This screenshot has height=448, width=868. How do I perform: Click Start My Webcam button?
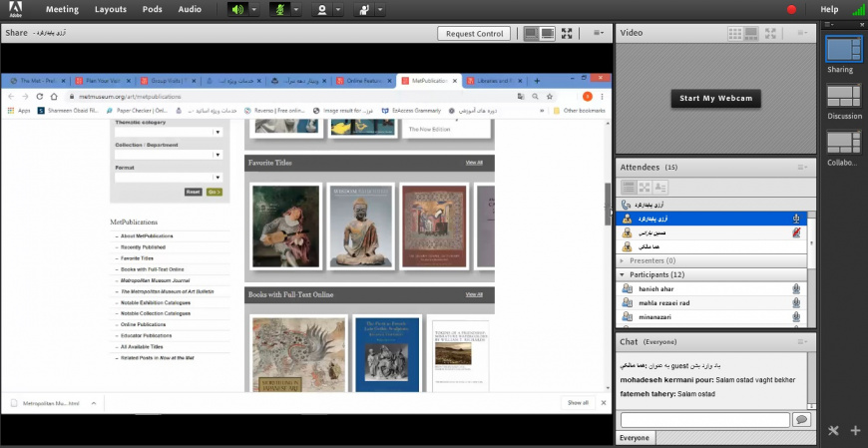[x=714, y=99]
